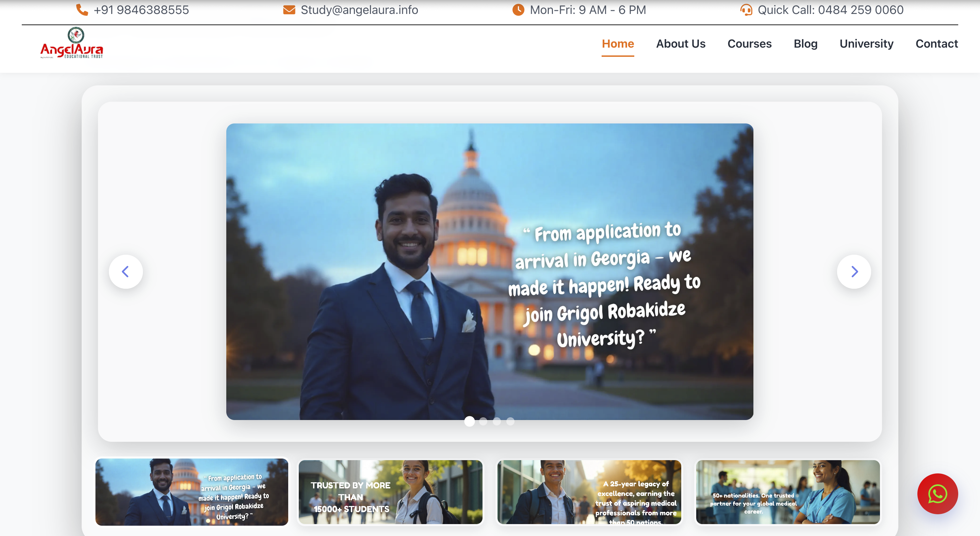
Task: Select the active Home menu item
Action: [x=618, y=44]
